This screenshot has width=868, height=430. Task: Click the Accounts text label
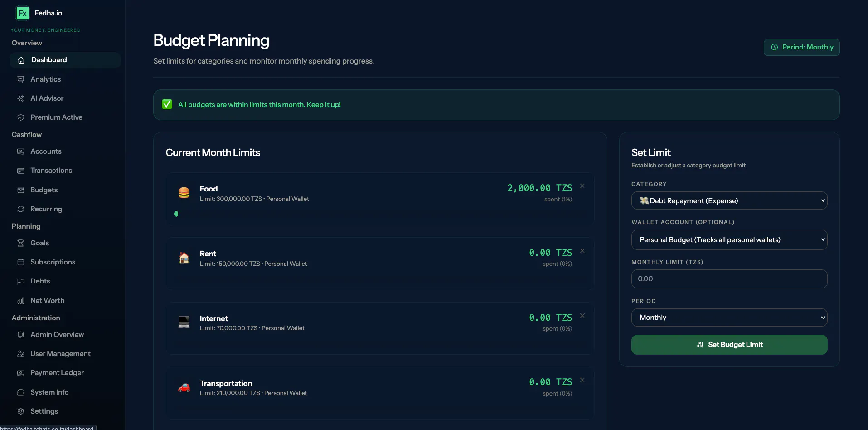point(46,151)
